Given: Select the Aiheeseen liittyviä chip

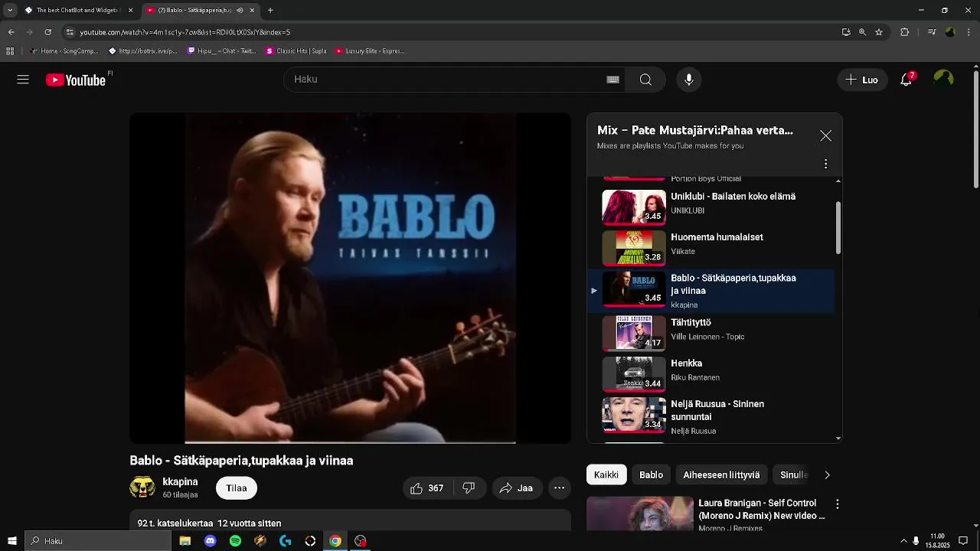Looking at the screenshot, I should 721,475.
